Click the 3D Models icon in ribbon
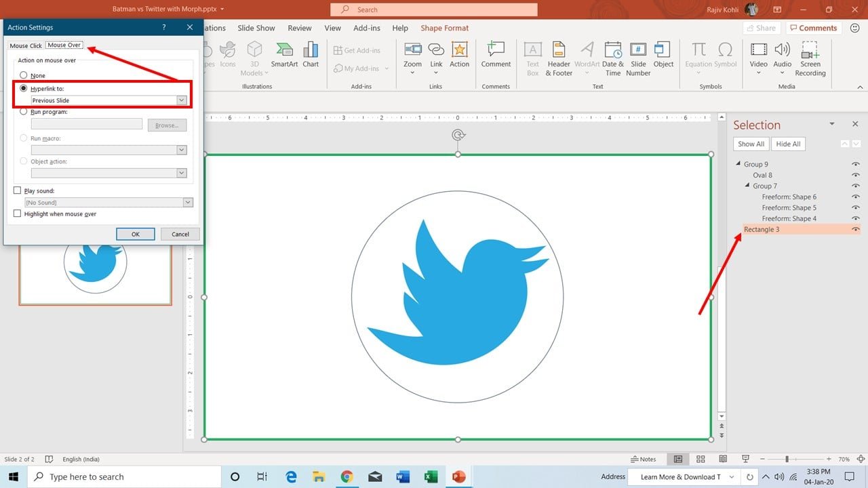This screenshot has width=868, height=488. pyautogui.click(x=253, y=58)
